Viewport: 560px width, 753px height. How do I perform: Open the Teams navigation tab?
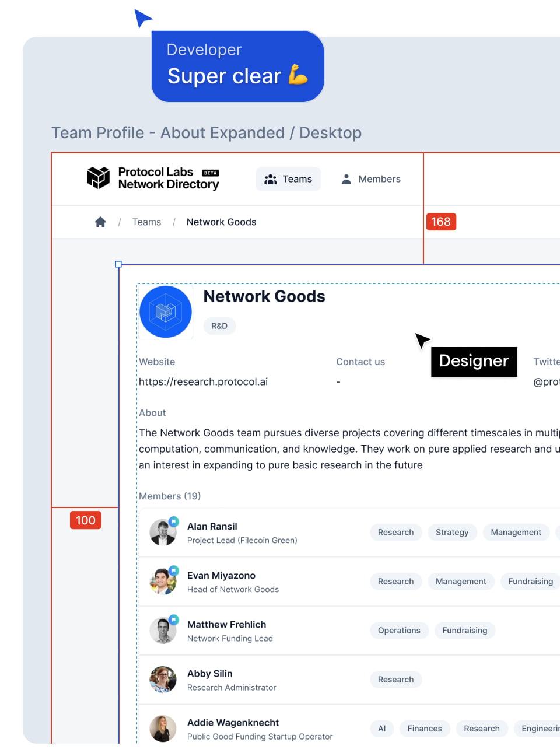[x=288, y=179]
